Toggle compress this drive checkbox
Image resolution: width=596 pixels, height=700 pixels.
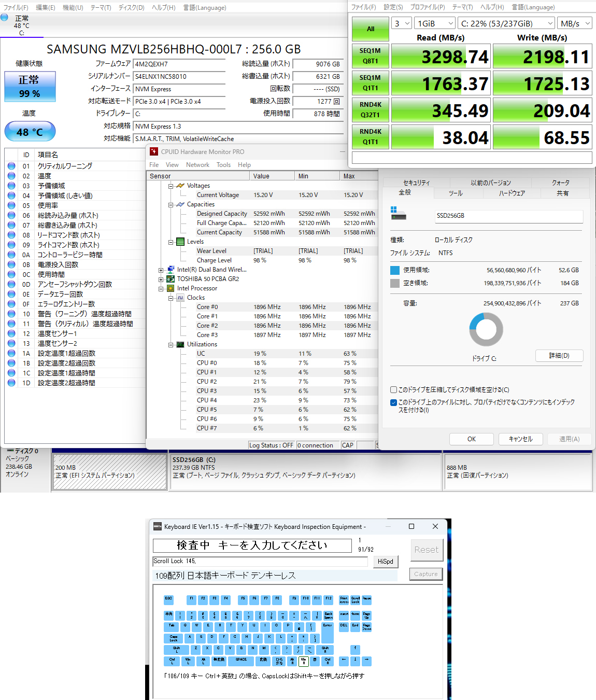tap(393, 390)
